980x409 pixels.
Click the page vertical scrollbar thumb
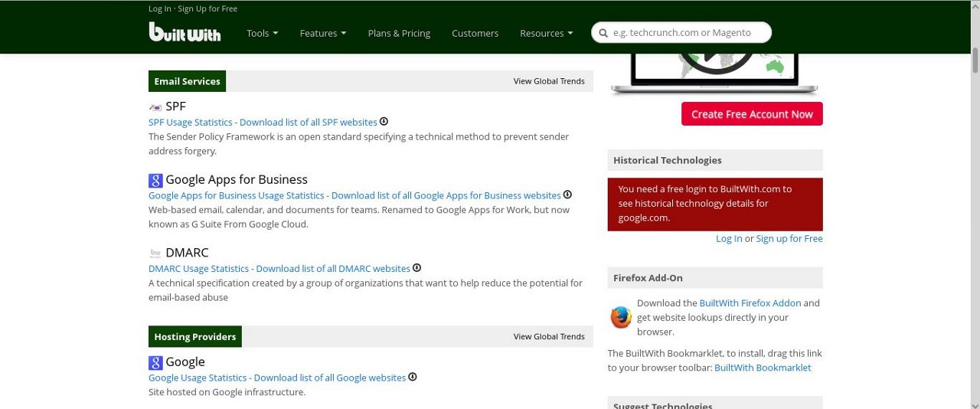[975, 59]
